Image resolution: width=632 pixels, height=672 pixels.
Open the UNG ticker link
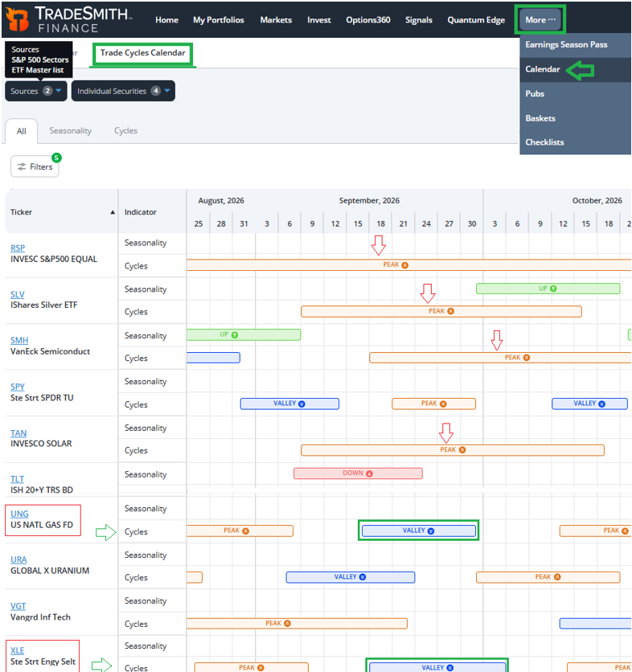19,514
